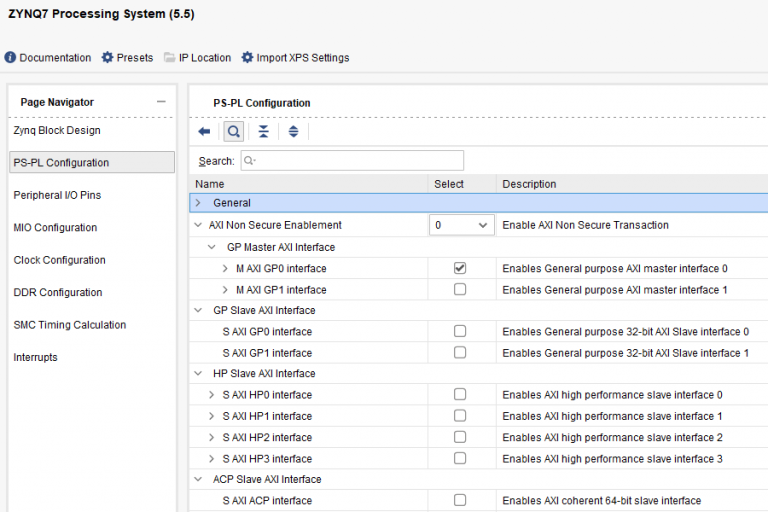Click the Expand All toolbar icon
Viewport: 768px width, 512px height.
click(x=293, y=131)
